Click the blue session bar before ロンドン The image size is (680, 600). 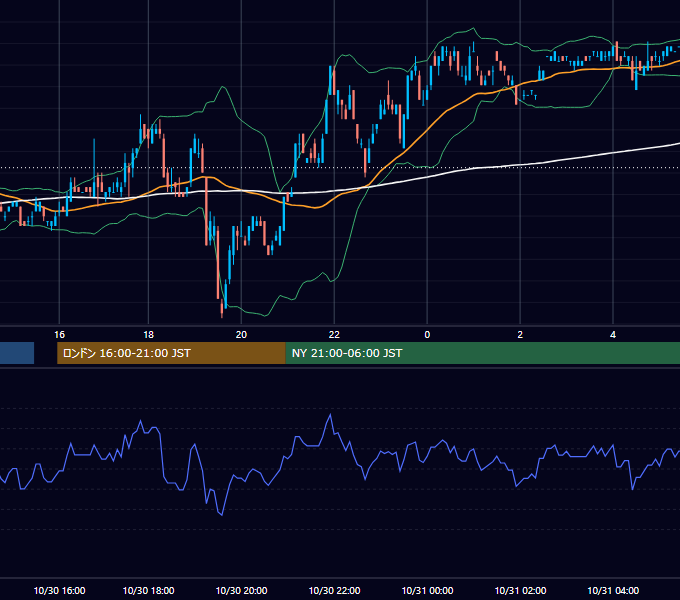[x=17, y=353]
